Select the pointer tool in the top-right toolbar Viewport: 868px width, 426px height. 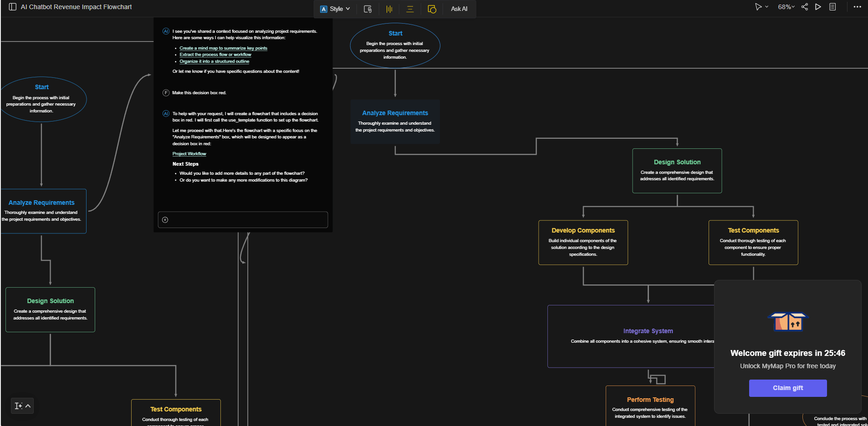tap(758, 7)
